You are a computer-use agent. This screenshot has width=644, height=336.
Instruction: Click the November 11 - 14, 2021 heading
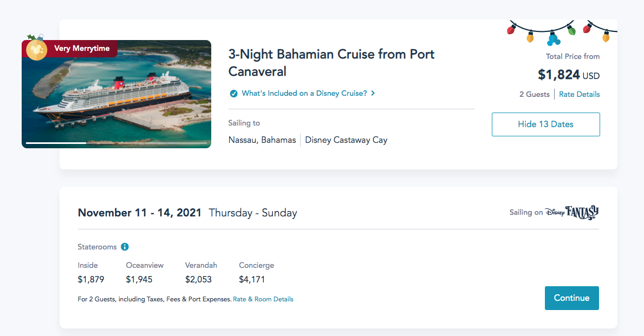click(x=140, y=213)
